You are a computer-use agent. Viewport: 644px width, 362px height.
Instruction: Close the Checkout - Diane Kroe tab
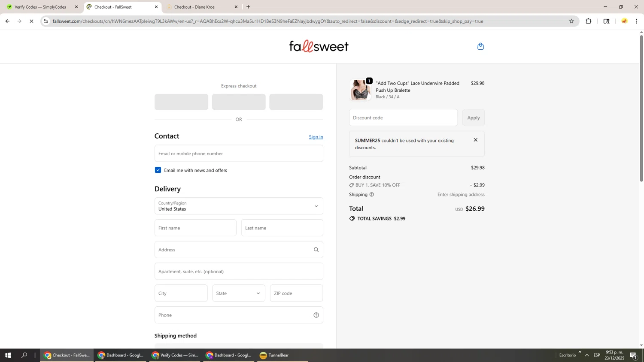(x=236, y=7)
